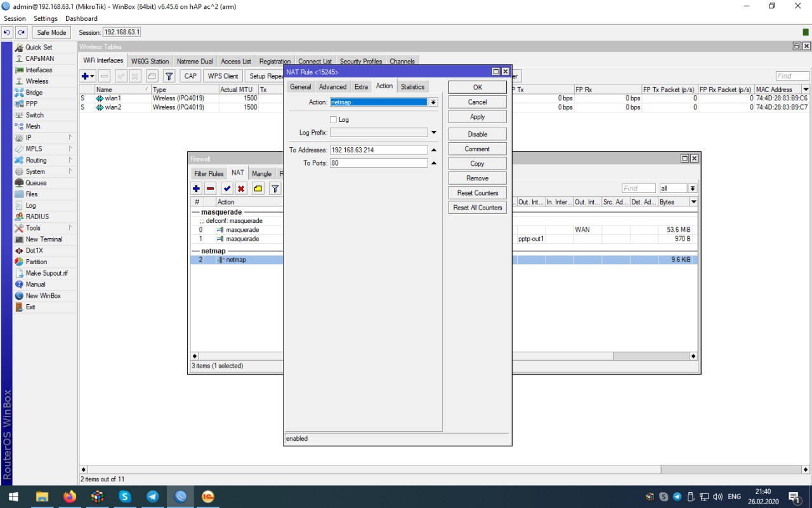Viewport: 812px width, 508px height.
Task: Click the Find field in Firewall window
Action: [638, 189]
